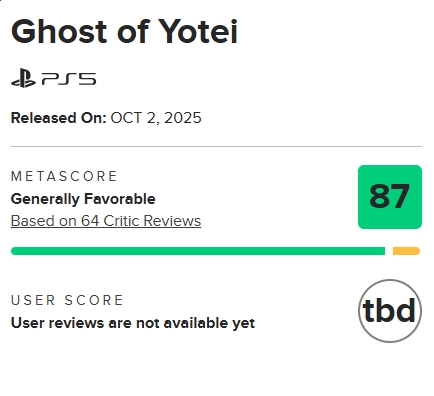Click the PlayStation logo icon
Image resolution: width=434 pixels, height=396 pixels.
click(23, 78)
